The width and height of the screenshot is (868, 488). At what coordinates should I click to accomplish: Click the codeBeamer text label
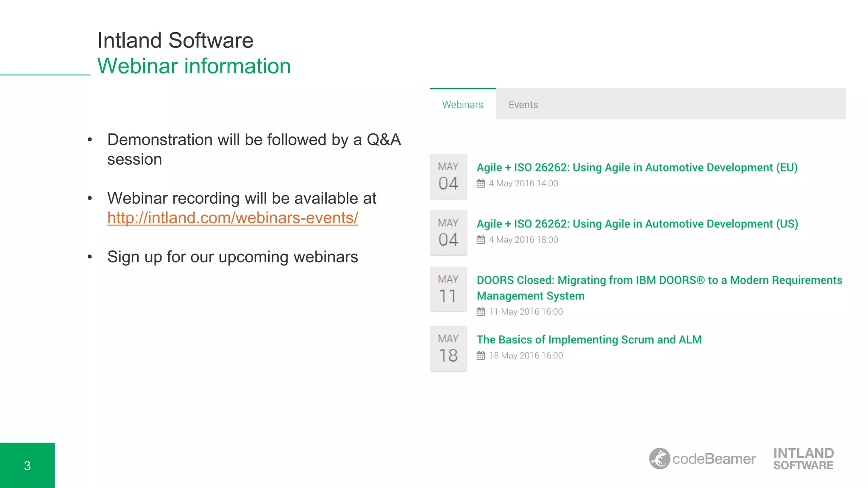(714, 459)
